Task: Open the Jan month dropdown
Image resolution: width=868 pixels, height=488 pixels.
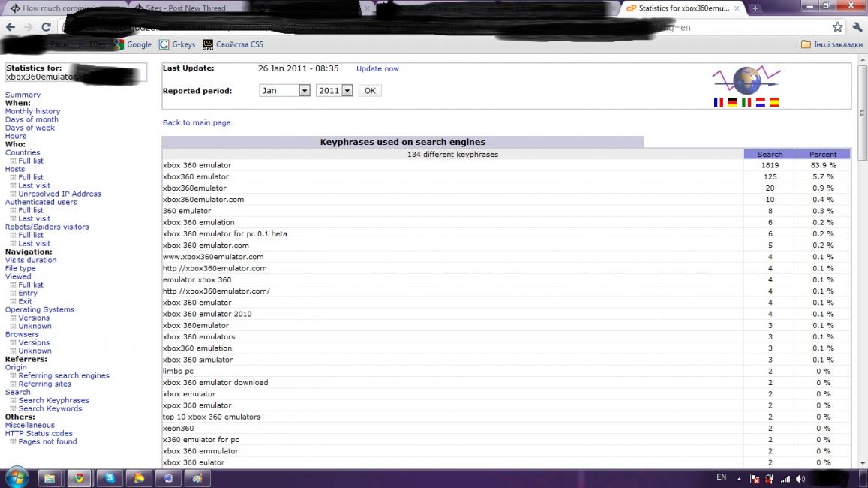Action: pyautogui.click(x=284, y=90)
